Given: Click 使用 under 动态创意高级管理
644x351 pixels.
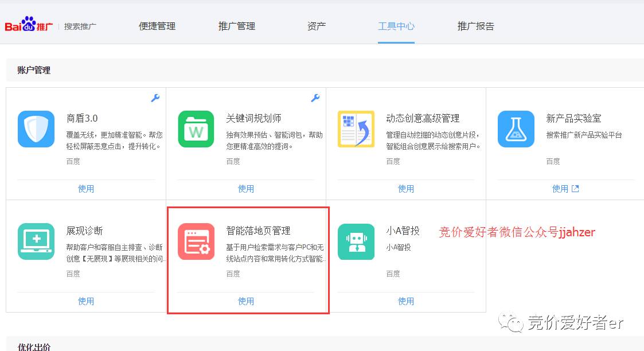Looking at the screenshot, I should point(406,189).
